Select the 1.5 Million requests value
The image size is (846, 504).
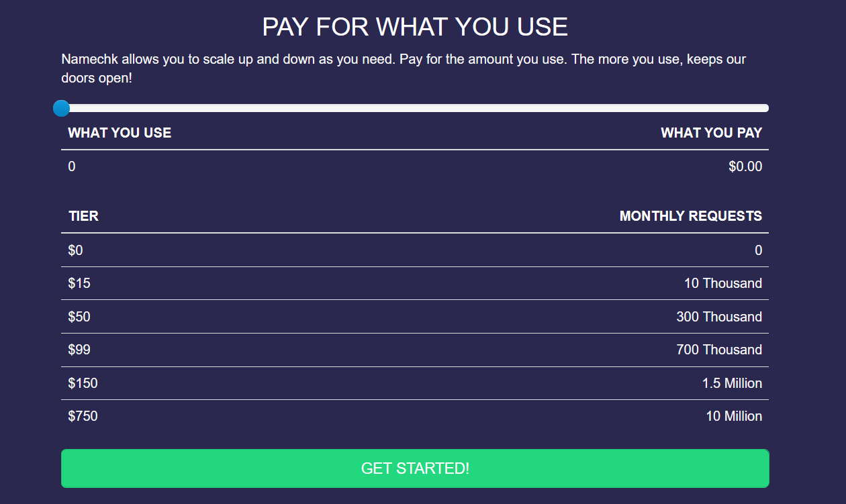click(732, 383)
